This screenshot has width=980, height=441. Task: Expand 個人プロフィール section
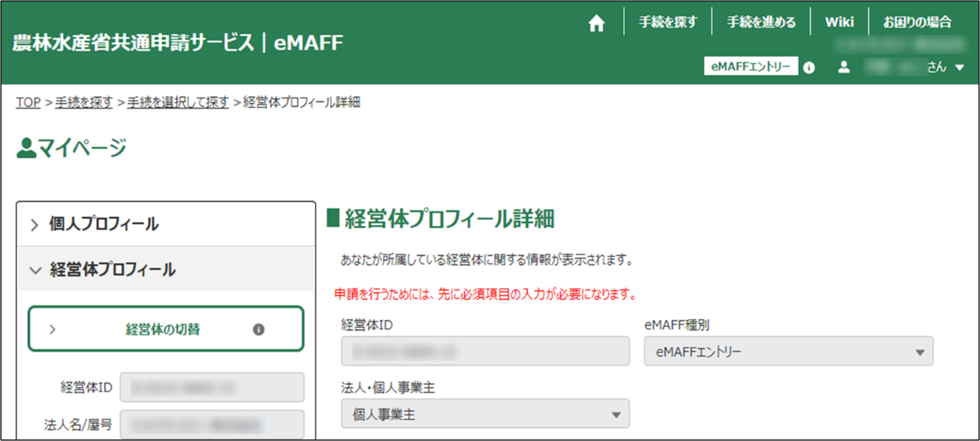point(103,224)
